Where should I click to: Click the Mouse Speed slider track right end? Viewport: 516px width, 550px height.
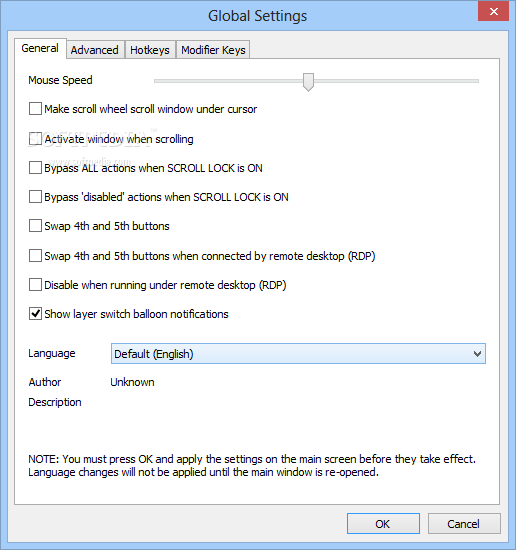point(475,81)
